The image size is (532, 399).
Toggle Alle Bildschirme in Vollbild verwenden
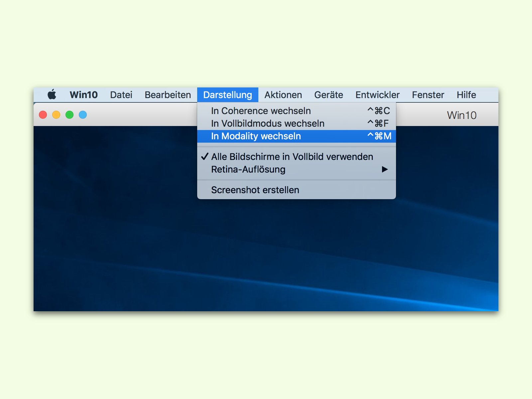(x=297, y=157)
